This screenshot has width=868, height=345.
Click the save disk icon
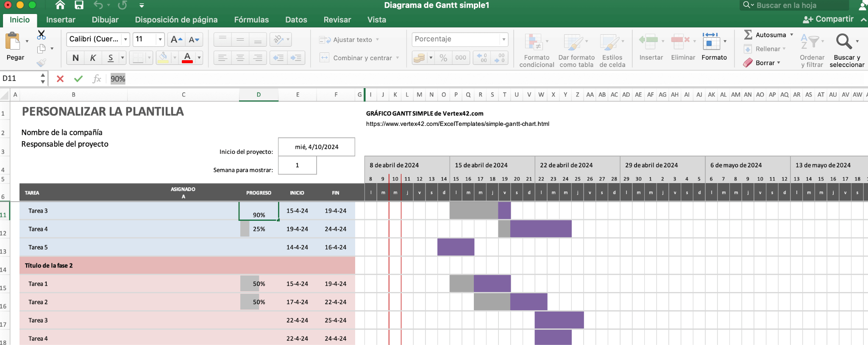pyautogui.click(x=79, y=5)
